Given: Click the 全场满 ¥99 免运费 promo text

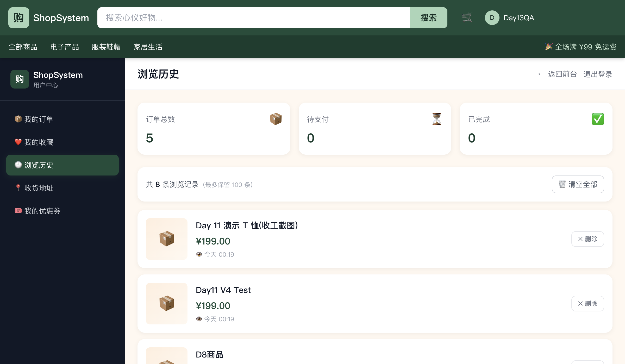Looking at the screenshot, I should (586, 47).
